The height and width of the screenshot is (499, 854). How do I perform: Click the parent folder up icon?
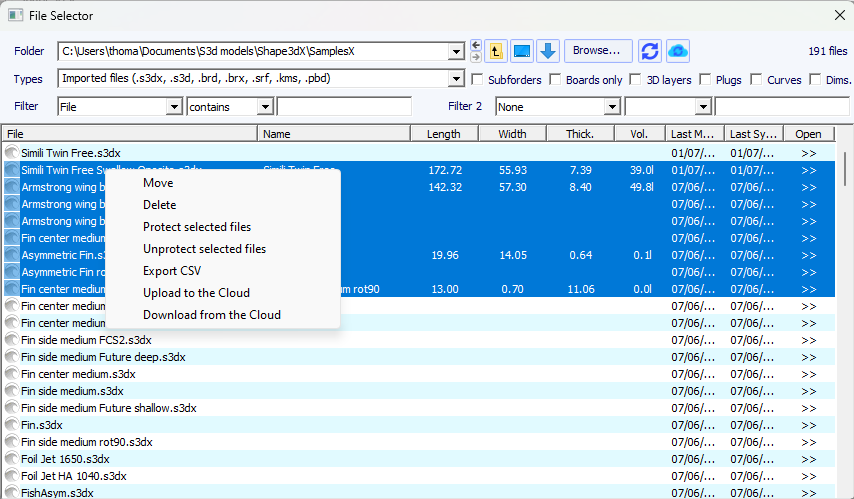click(x=496, y=50)
